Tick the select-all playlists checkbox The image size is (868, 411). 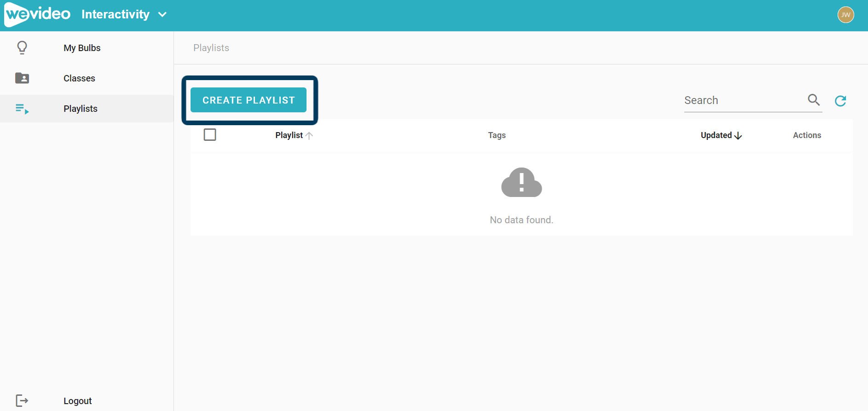[x=210, y=135]
